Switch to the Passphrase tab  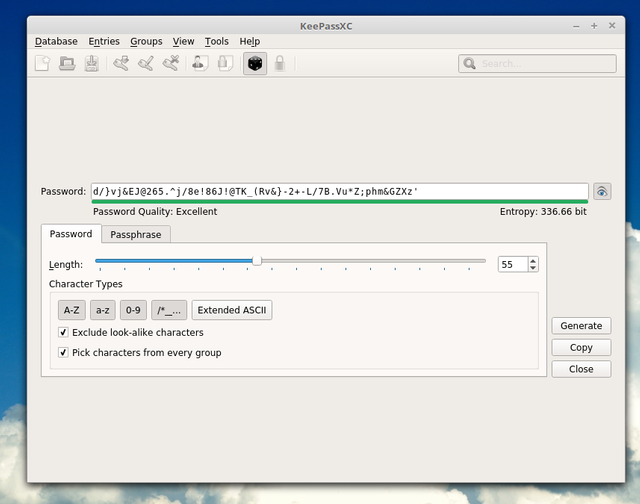click(x=136, y=235)
